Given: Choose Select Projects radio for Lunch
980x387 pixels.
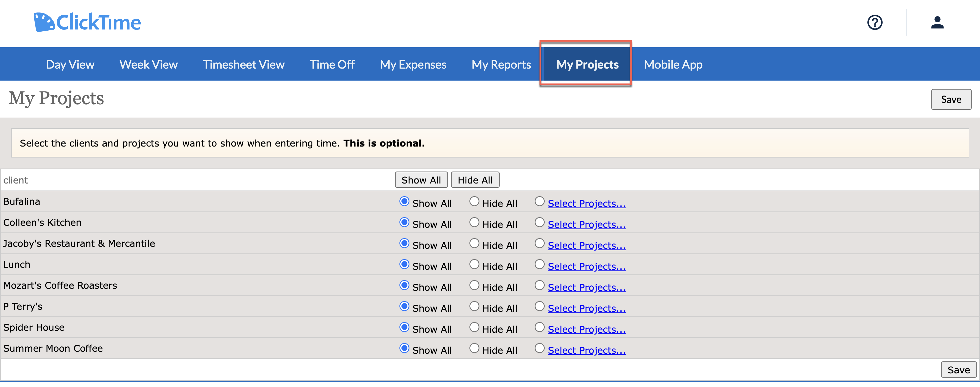Looking at the screenshot, I should [539, 264].
